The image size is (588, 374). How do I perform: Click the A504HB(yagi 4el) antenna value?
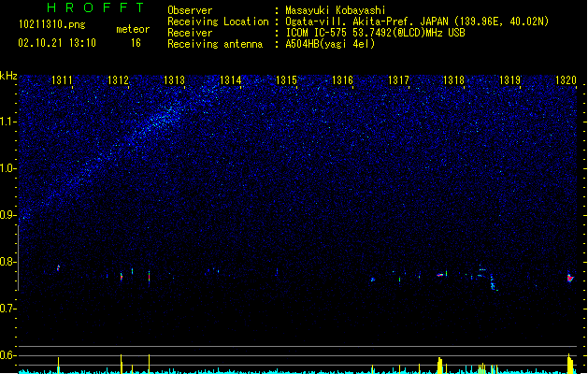coord(330,44)
